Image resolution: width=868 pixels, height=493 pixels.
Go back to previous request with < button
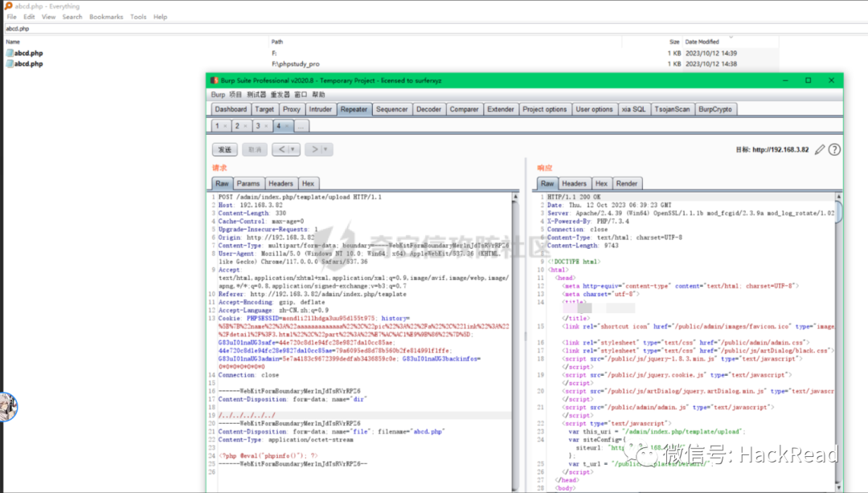tap(281, 149)
